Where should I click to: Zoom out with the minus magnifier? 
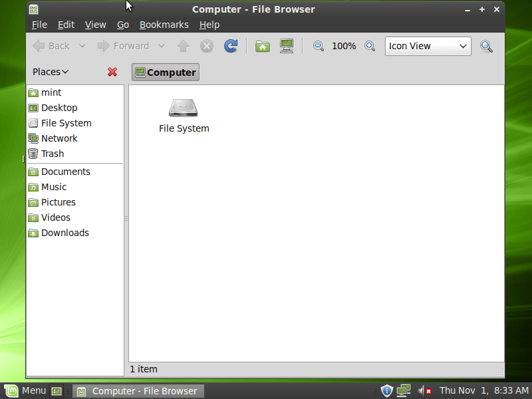pos(319,46)
